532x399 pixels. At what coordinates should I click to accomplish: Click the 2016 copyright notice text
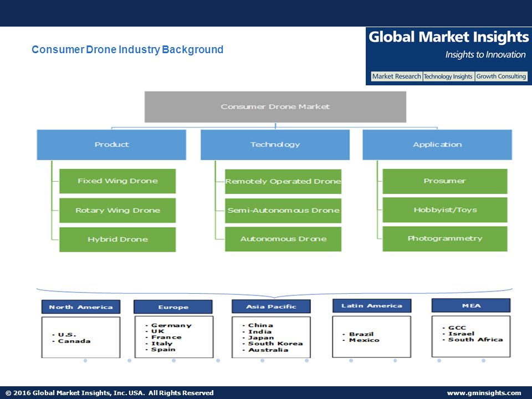(x=110, y=393)
